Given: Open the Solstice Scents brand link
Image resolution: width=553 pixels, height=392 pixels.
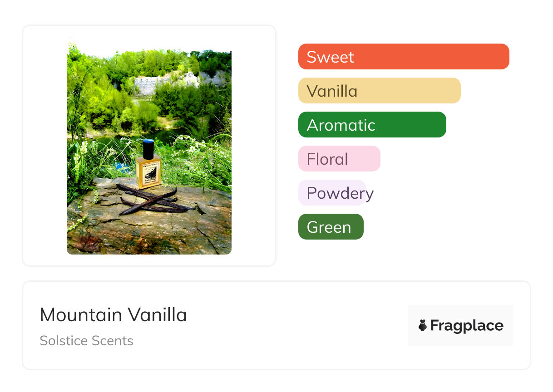Looking at the screenshot, I should tap(86, 341).
